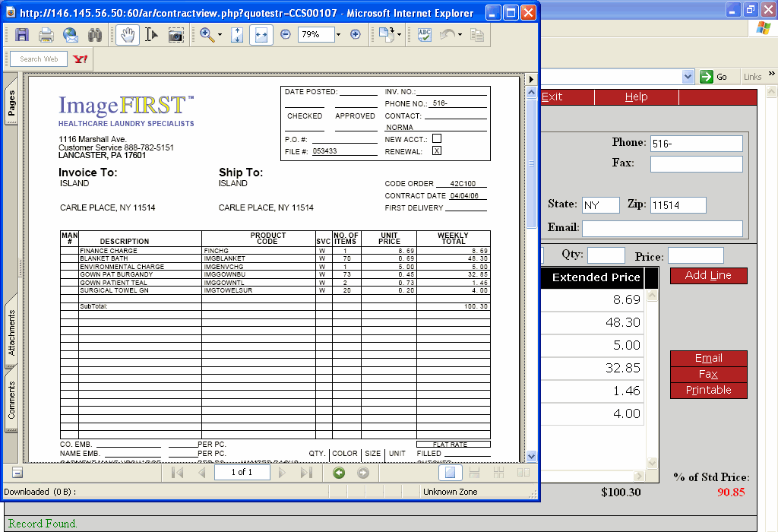Click the browser Go button
This screenshot has width=778, height=532.
713,77
